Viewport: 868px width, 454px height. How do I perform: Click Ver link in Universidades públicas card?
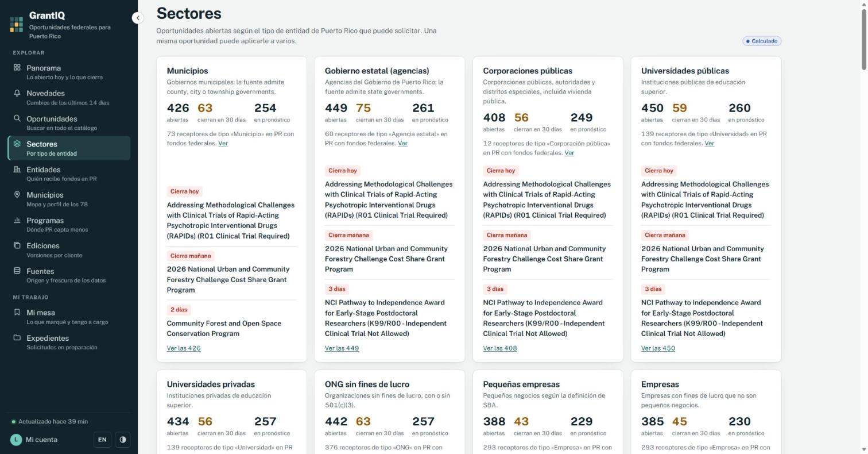tap(709, 144)
